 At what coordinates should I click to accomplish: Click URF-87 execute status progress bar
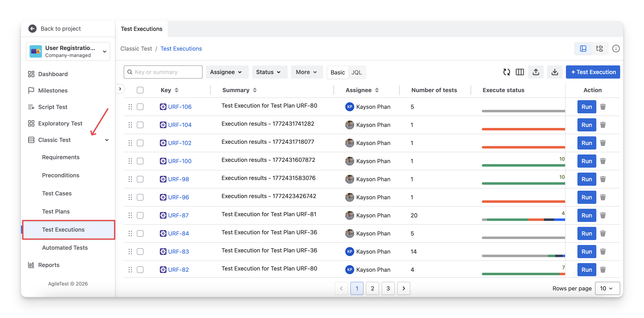click(x=523, y=220)
